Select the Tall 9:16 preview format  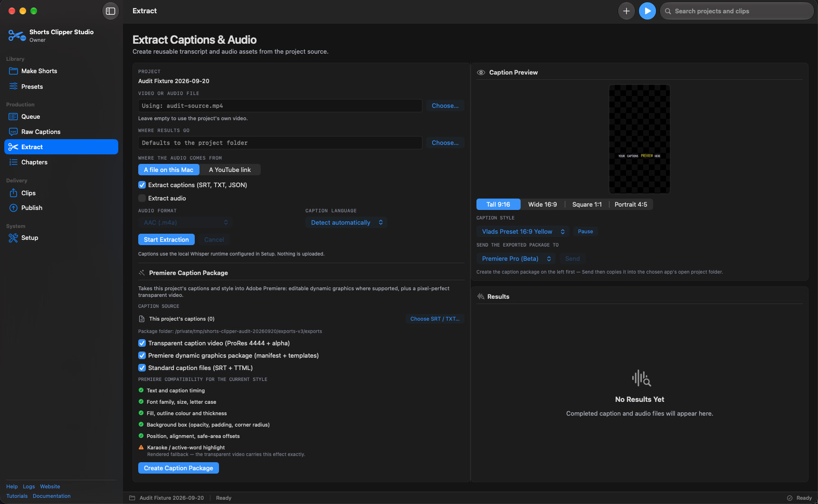pos(498,204)
